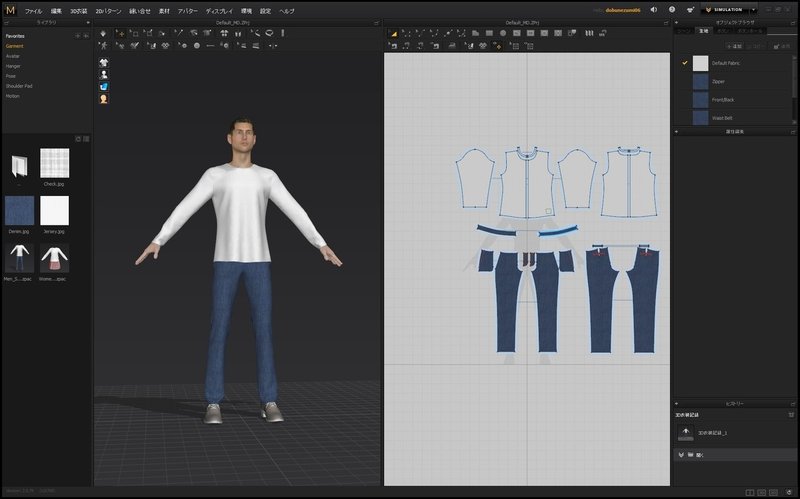Toggle garment display icon in 3D view
The height and width of the screenshot is (499, 800).
tap(104, 62)
